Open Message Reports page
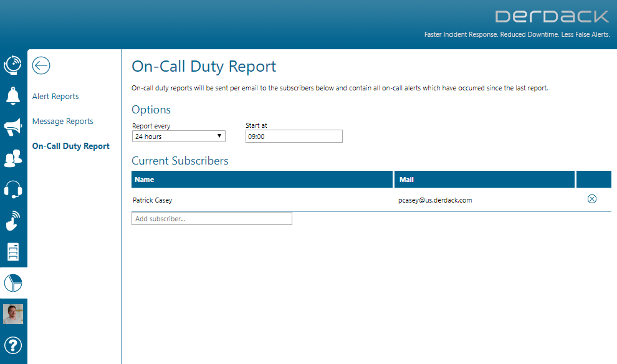 point(62,121)
